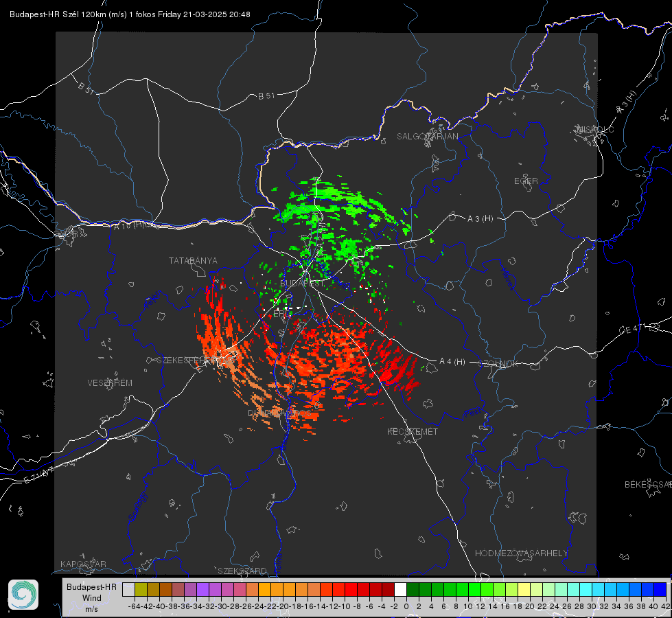Click the Budapest-HR legend title
The height and width of the screenshot is (618, 672).
pyautogui.click(x=91, y=586)
